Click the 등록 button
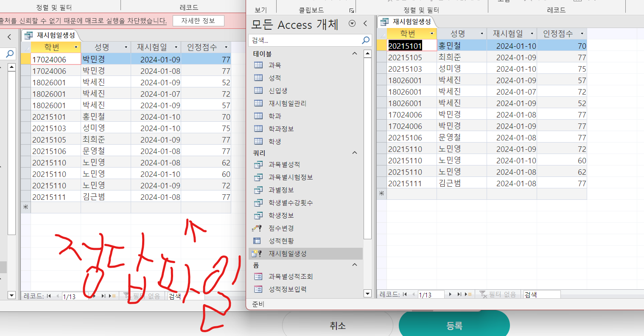Image resolution: width=644 pixels, height=336 pixels. point(454,325)
